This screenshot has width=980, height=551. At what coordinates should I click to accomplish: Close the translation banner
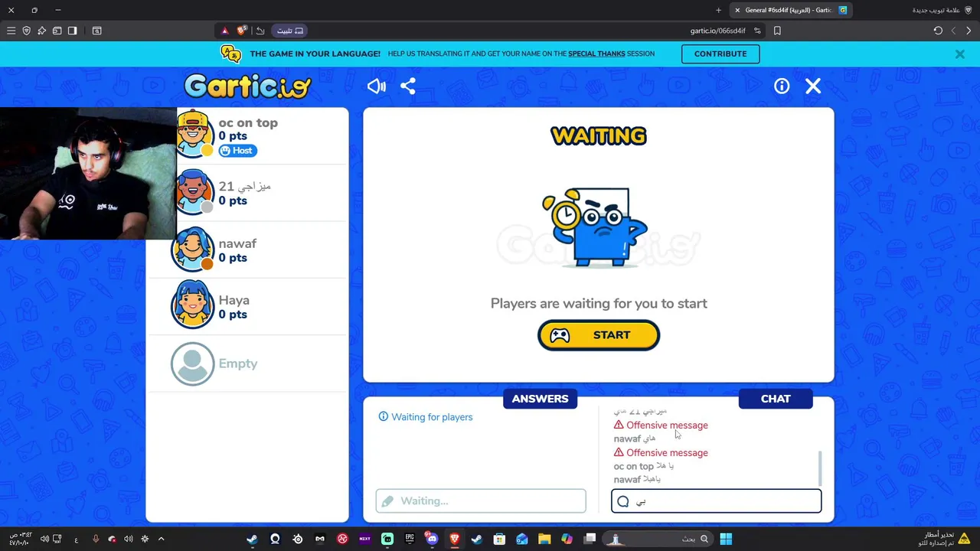pyautogui.click(x=959, y=54)
